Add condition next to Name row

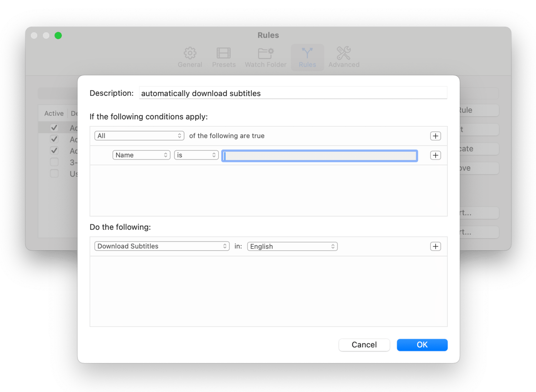435,155
